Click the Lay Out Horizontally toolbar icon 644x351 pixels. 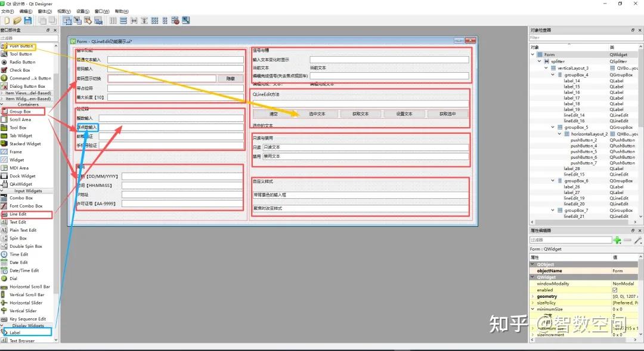click(x=113, y=20)
